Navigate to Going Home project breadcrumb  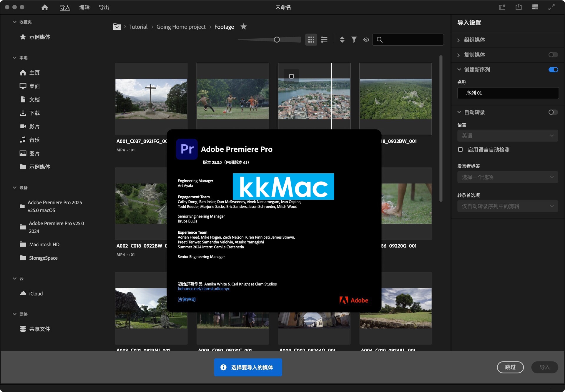click(x=181, y=27)
